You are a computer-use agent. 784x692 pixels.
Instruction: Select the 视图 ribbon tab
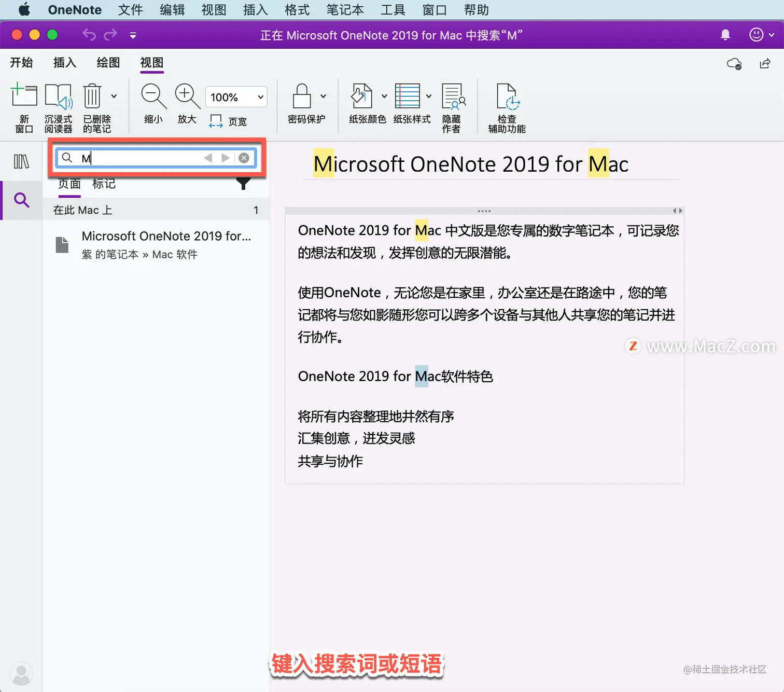click(x=152, y=63)
